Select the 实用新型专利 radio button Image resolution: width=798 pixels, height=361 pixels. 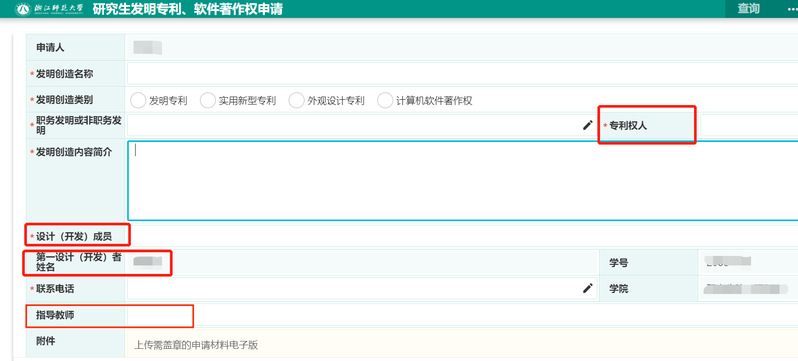tap(208, 100)
